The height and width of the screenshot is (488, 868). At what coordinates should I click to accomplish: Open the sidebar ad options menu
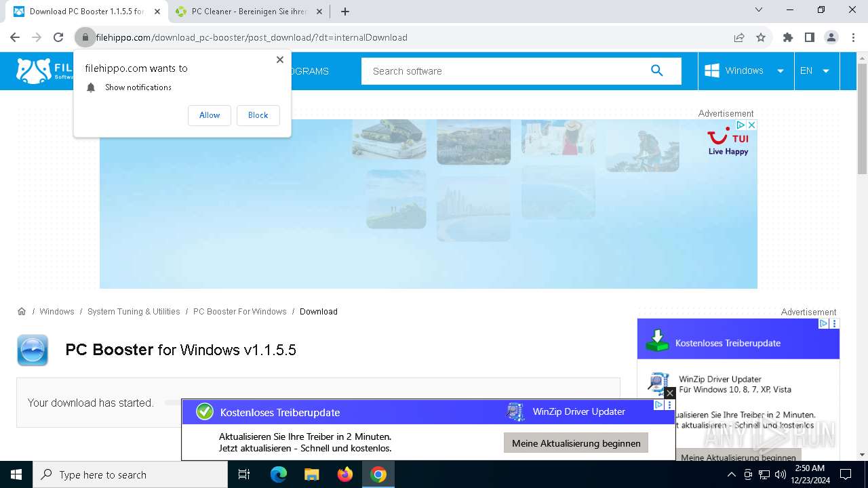[835, 324]
